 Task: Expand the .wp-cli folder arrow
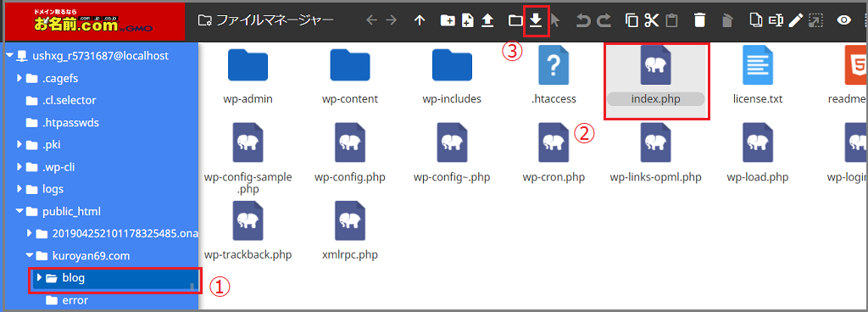coord(20,166)
